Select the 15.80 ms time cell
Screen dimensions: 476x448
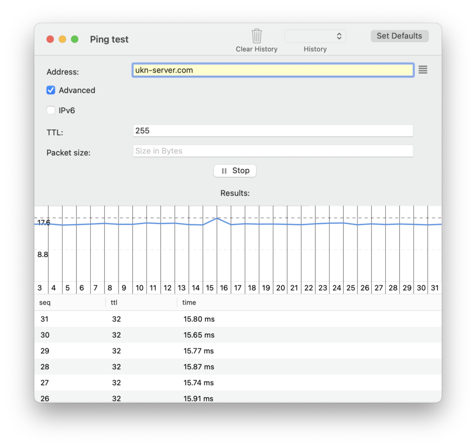[199, 319]
